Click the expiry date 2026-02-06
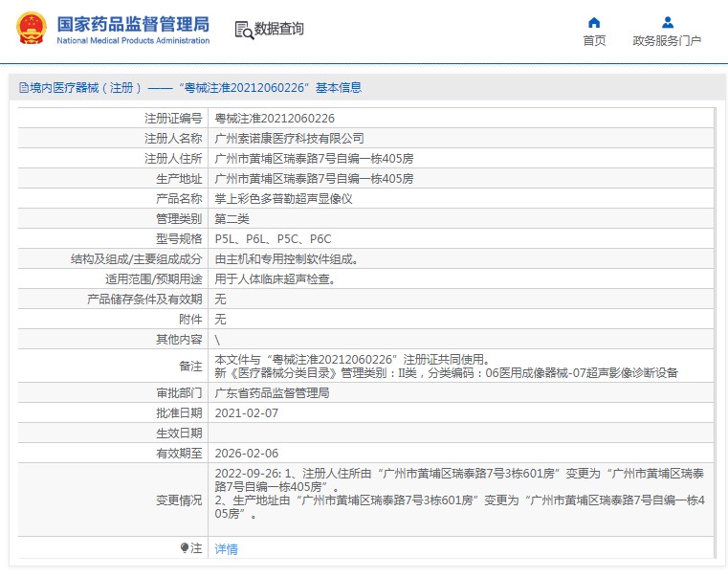Screen dimensions: 728x578 (x=246, y=454)
